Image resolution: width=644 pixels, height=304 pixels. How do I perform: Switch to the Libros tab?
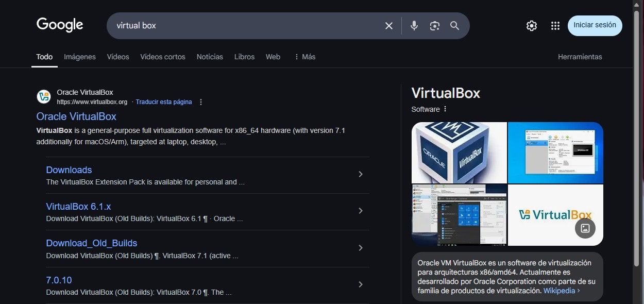244,57
